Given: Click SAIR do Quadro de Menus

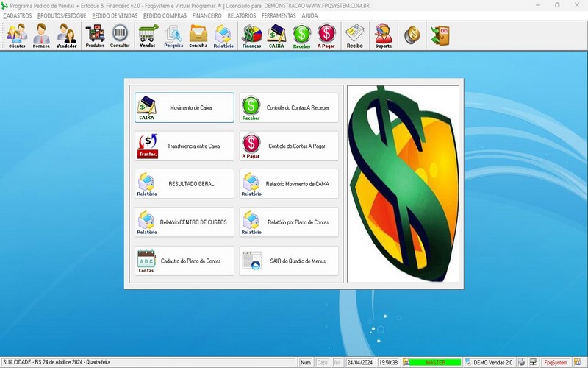Looking at the screenshot, I should 290,261.
